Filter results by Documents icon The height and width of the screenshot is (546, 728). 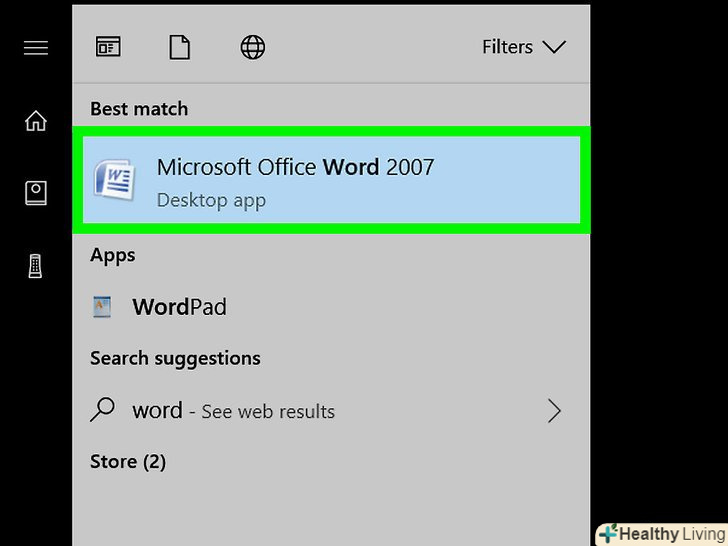tap(180, 47)
